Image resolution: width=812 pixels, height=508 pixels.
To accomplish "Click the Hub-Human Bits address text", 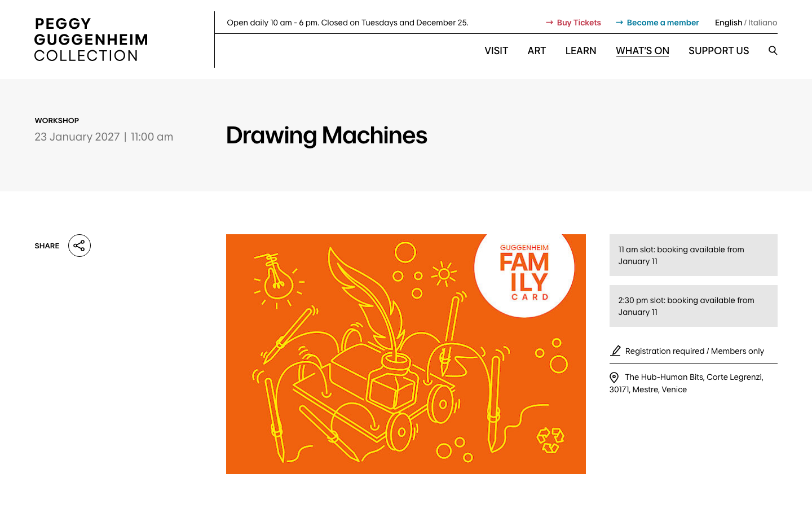I will [686, 383].
